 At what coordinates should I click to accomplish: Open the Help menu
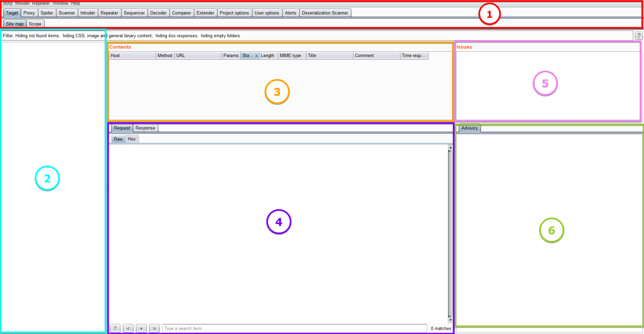(76, 3)
